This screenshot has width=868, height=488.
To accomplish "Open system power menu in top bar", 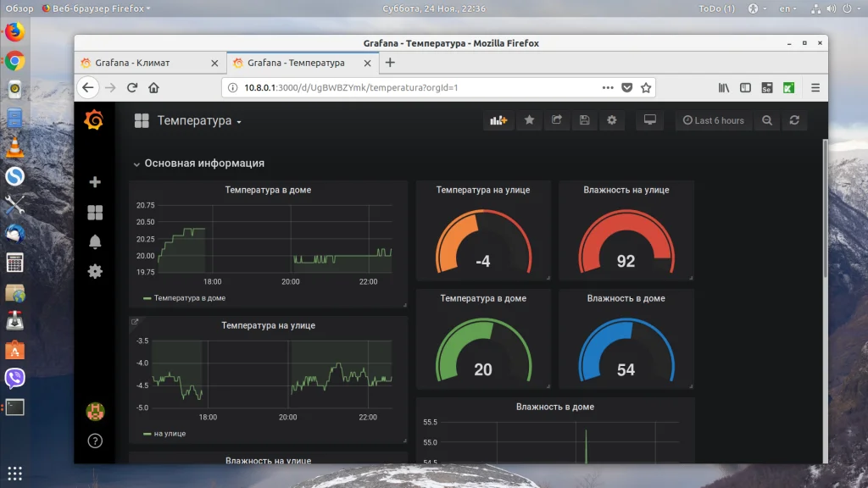I will (x=850, y=8).
